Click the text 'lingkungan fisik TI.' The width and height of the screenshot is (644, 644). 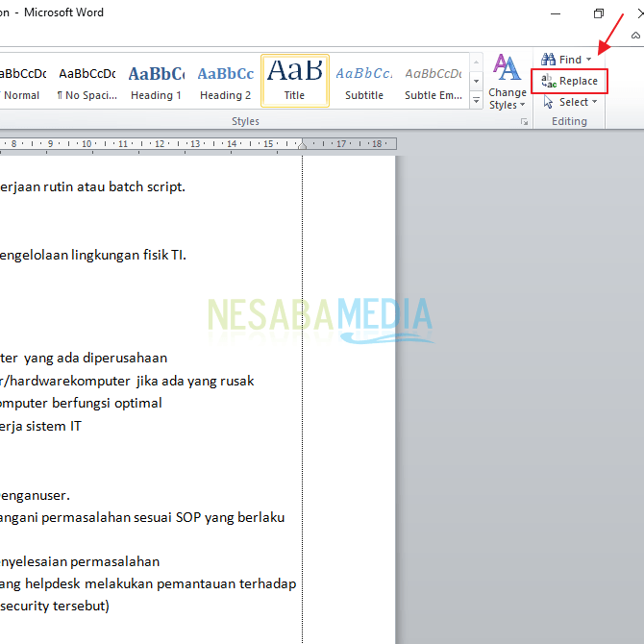point(129,255)
